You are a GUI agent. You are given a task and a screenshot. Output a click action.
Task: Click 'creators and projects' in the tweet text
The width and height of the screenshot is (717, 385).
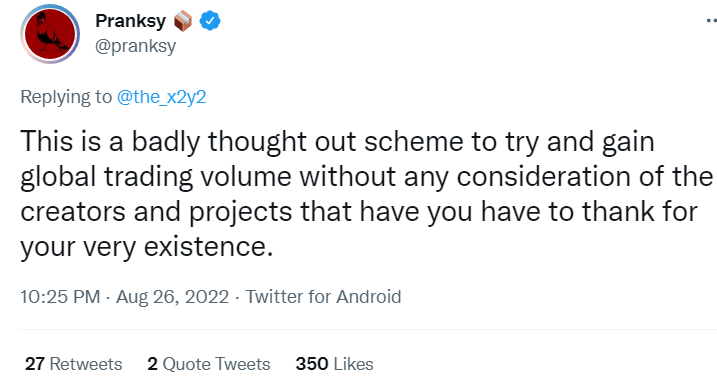click(156, 213)
